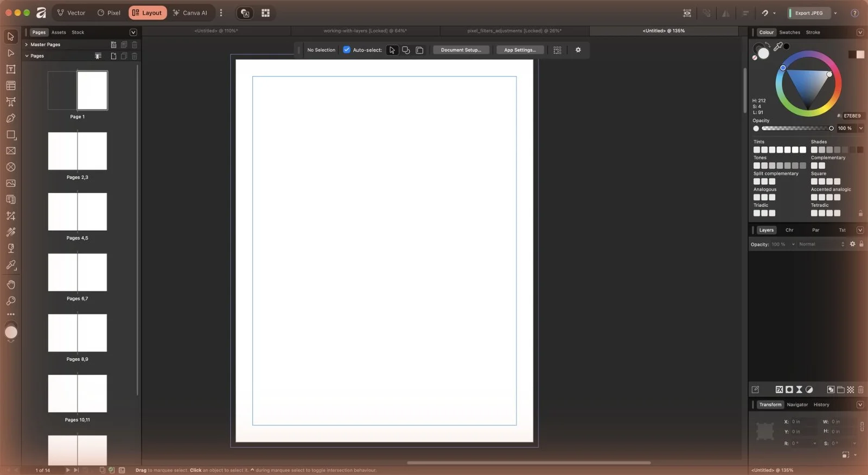Open the Export JPEG dropdown arrow

[x=835, y=13]
